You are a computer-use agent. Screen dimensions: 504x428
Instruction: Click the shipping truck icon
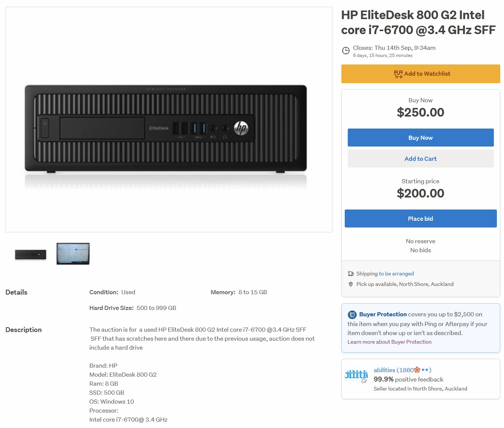pyautogui.click(x=351, y=274)
